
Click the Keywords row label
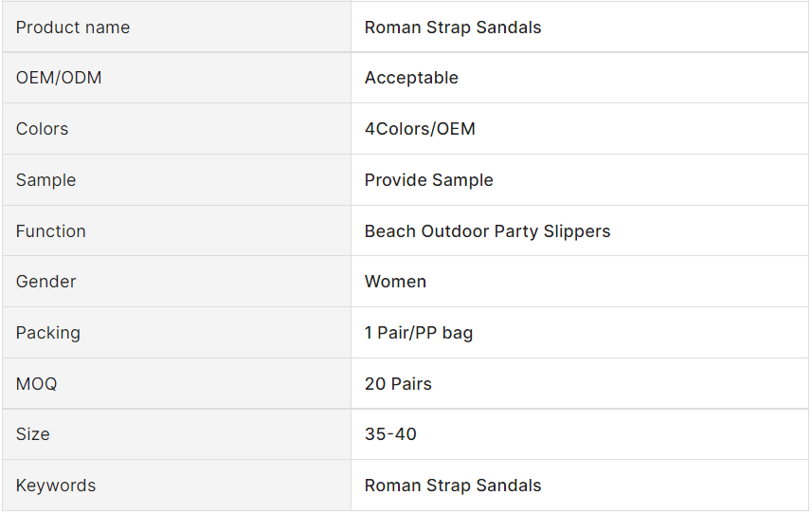(x=56, y=486)
